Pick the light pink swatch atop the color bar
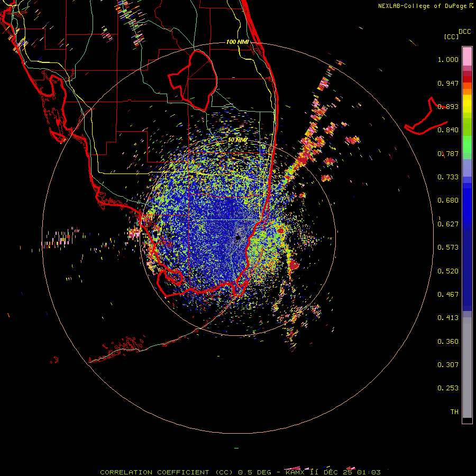The image size is (476, 476). point(467,56)
